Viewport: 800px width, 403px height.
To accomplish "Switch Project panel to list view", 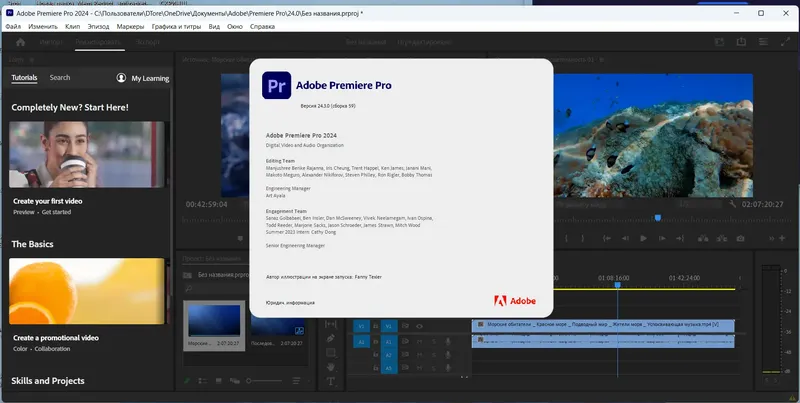I will pyautogui.click(x=203, y=381).
